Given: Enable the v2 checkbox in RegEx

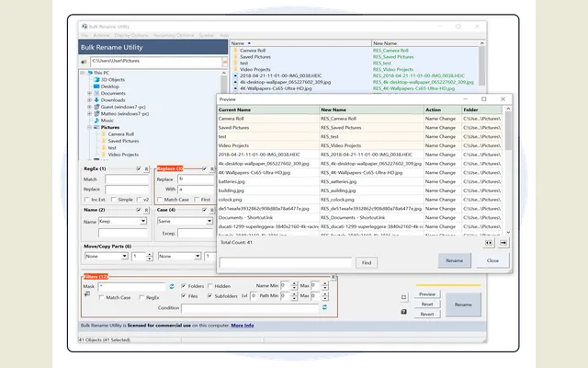Looking at the screenshot, I should pos(139,200).
